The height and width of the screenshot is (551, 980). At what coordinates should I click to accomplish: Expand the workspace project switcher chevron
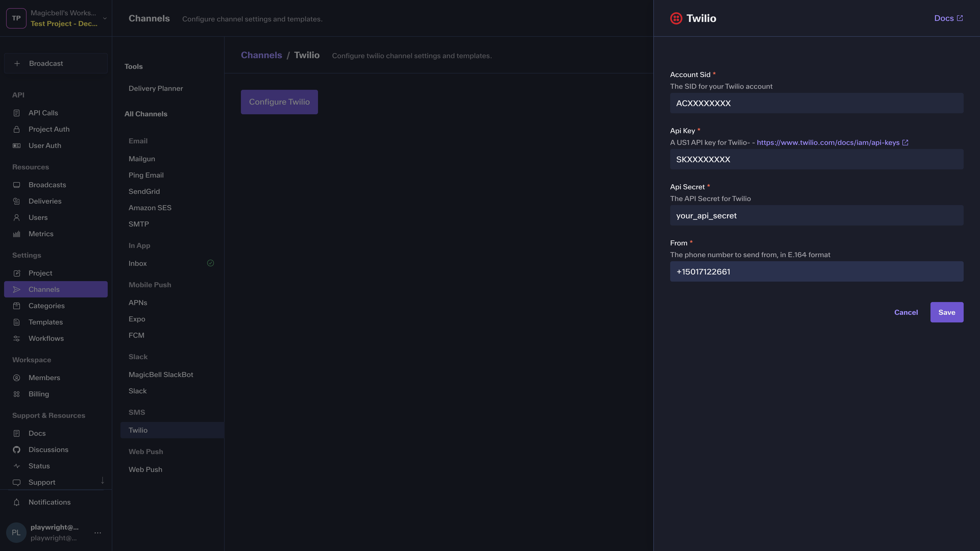105,18
